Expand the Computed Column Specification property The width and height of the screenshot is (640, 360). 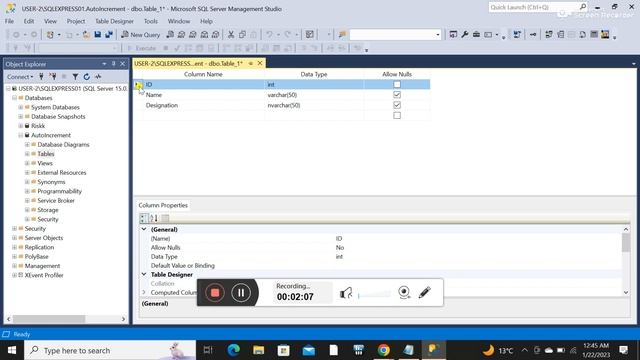pos(144,292)
